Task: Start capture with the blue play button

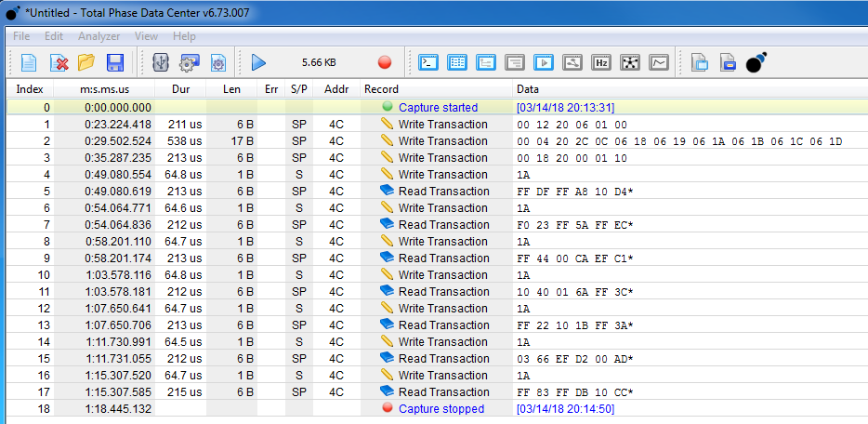Action: point(258,62)
